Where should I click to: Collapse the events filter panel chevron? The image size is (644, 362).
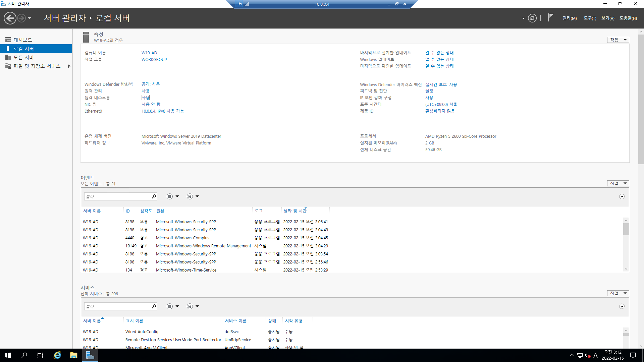[x=622, y=196]
